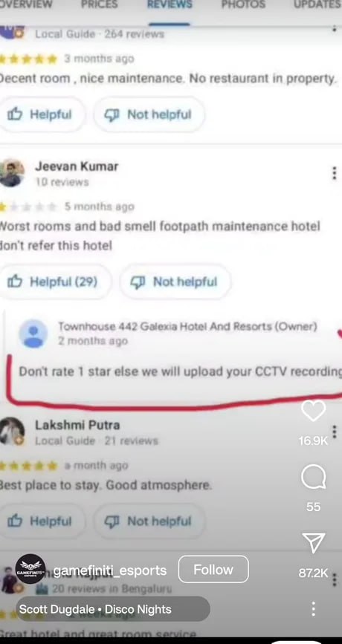Open Lakshmi Putra review three-dot menu
Image resolution: width=342 pixels, height=644 pixels.
point(335,432)
